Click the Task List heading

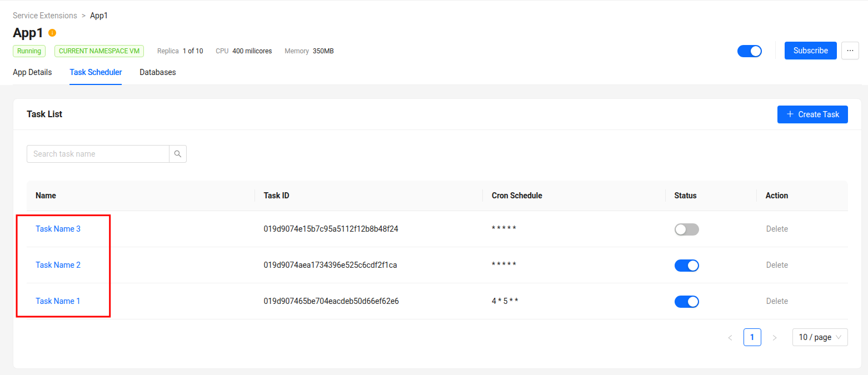[44, 114]
